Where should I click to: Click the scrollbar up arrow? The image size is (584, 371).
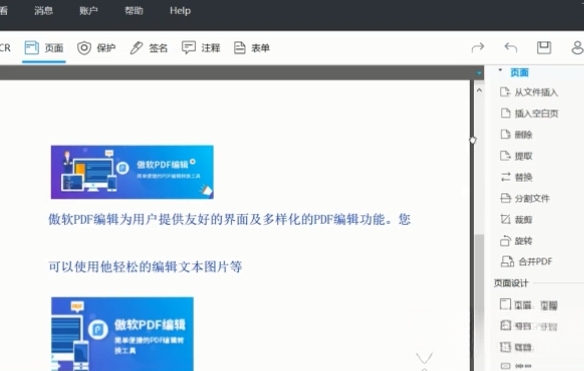(479, 91)
